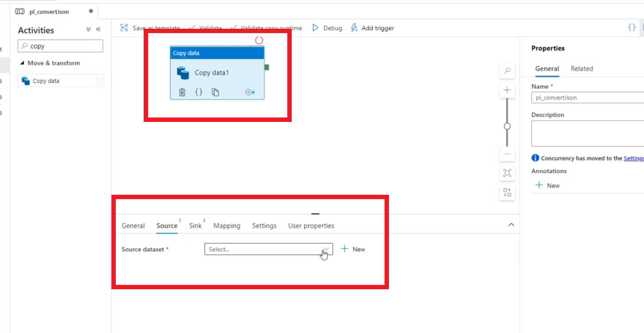The height and width of the screenshot is (333, 644).
Task: Zoom in on the pipeline canvas
Action: tap(507, 91)
